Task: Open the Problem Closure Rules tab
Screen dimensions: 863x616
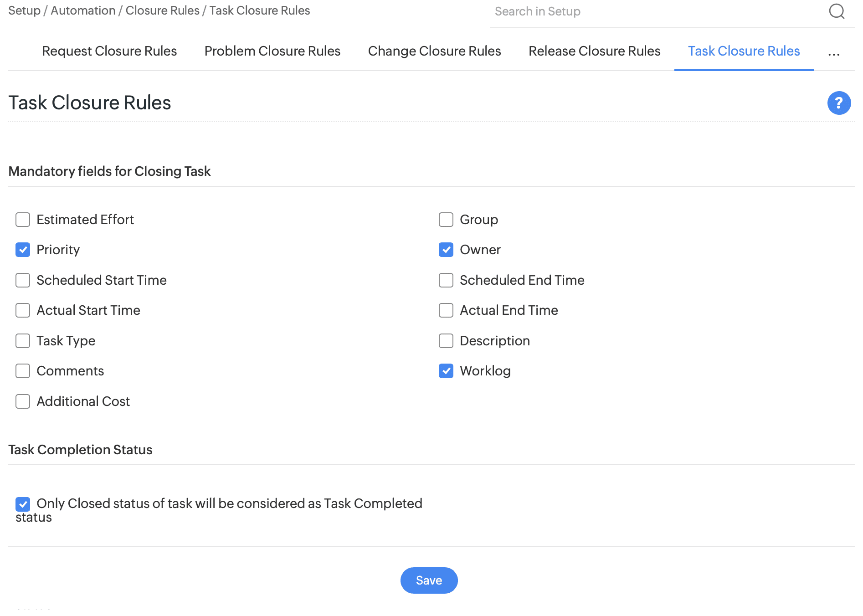Action: pyautogui.click(x=272, y=51)
